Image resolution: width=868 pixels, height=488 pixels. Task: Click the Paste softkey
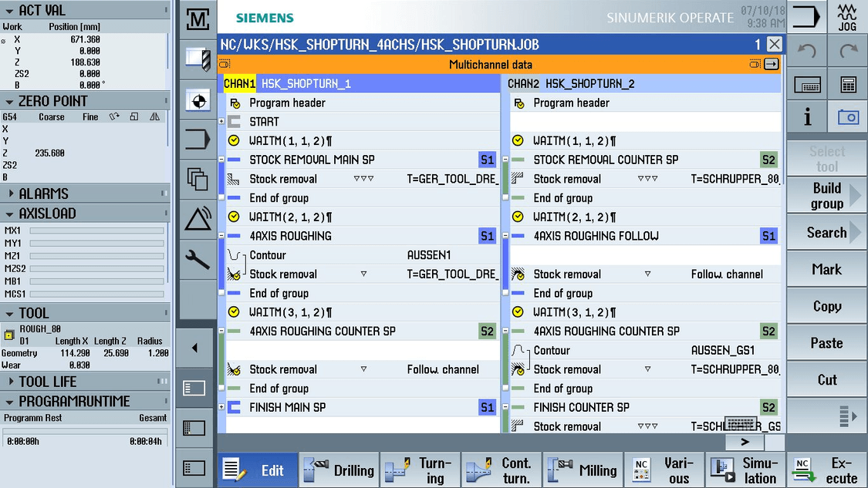[826, 343]
